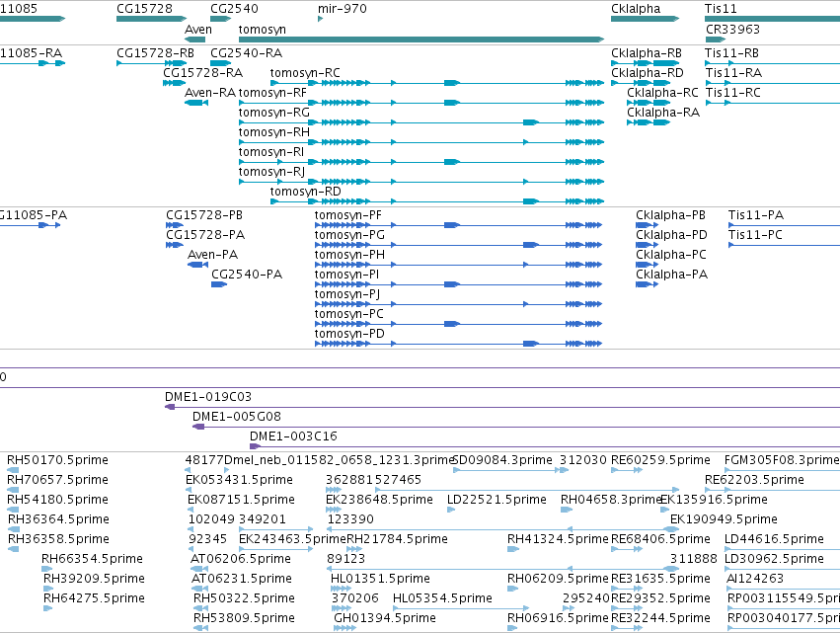Screen dimensions: 840x633
Task: Click the CG2540-PA protein glyph
Action: 219,284
